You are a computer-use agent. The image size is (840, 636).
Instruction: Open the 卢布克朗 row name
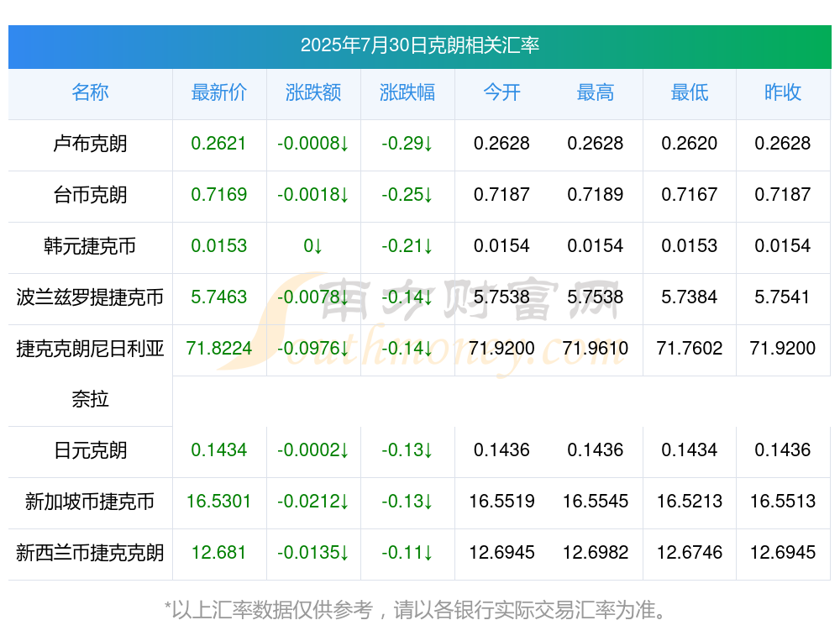pyautogui.click(x=90, y=144)
